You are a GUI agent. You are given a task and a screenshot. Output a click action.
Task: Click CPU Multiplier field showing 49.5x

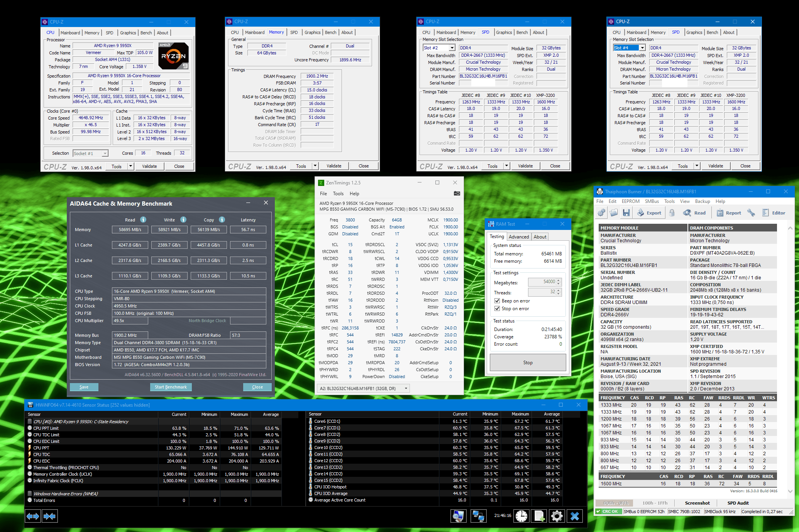(130, 321)
